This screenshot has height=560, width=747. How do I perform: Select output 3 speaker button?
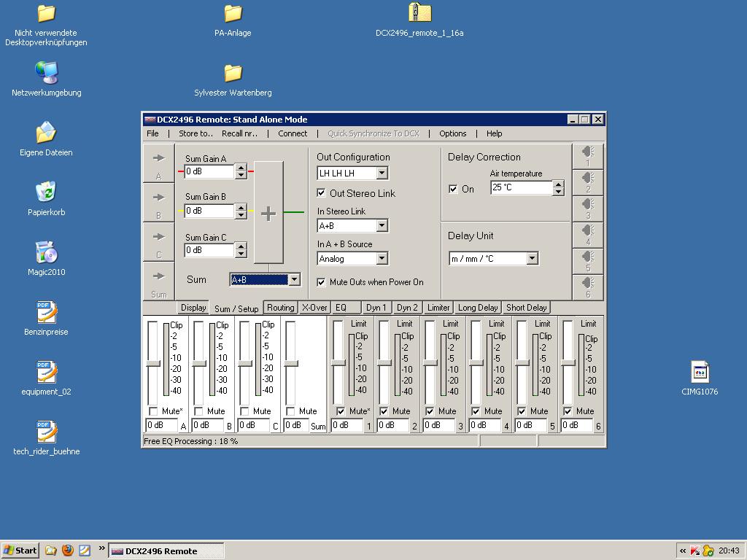pos(588,209)
